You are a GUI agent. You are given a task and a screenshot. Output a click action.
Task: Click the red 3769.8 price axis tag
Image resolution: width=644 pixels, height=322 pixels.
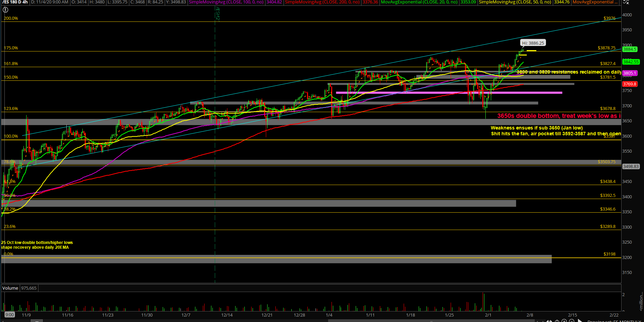[x=630, y=84]
